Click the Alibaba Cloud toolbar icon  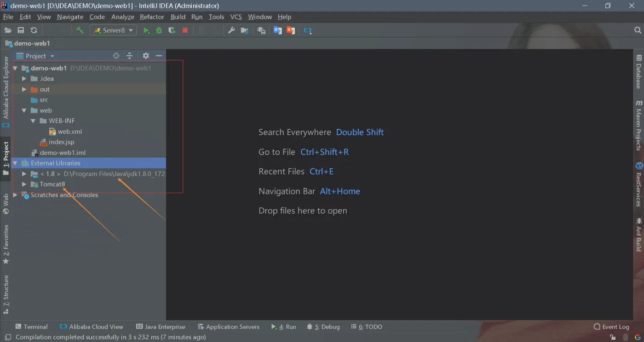308,31
